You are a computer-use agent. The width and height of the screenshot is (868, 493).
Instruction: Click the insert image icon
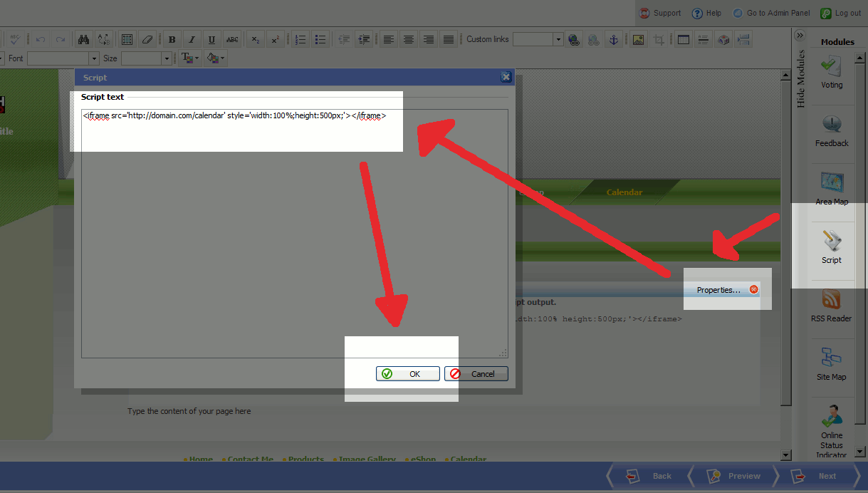coord(638,40)
